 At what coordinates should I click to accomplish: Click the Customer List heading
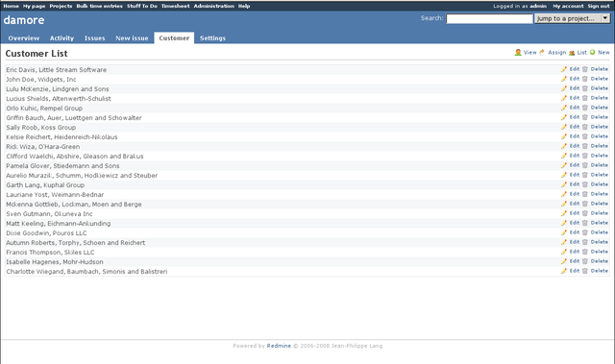(37, 53)
